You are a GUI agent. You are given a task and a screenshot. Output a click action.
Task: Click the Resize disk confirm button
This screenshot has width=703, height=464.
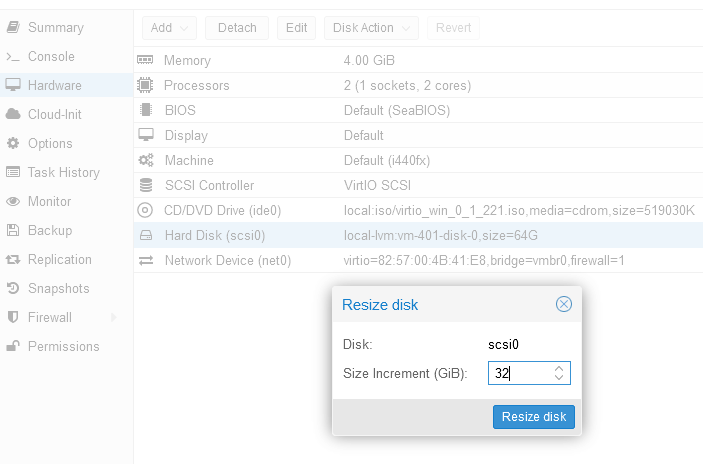534,417
